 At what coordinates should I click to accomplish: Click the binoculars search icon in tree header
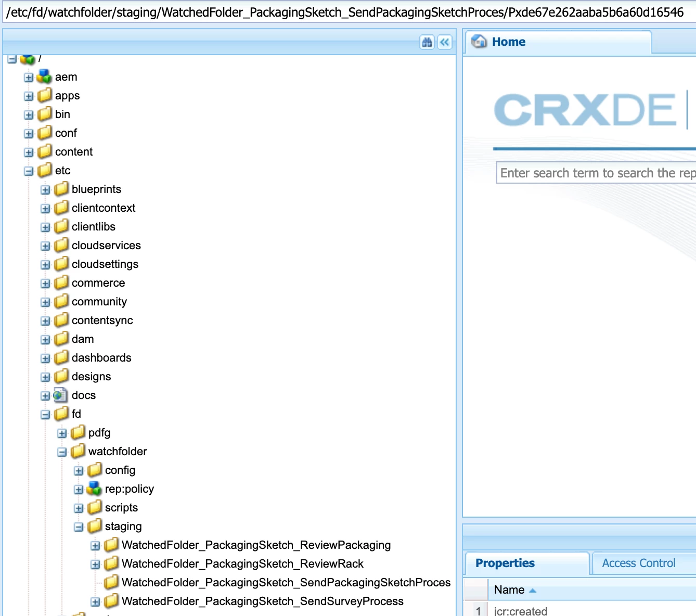pyautogui.click(x=427, y=42)
